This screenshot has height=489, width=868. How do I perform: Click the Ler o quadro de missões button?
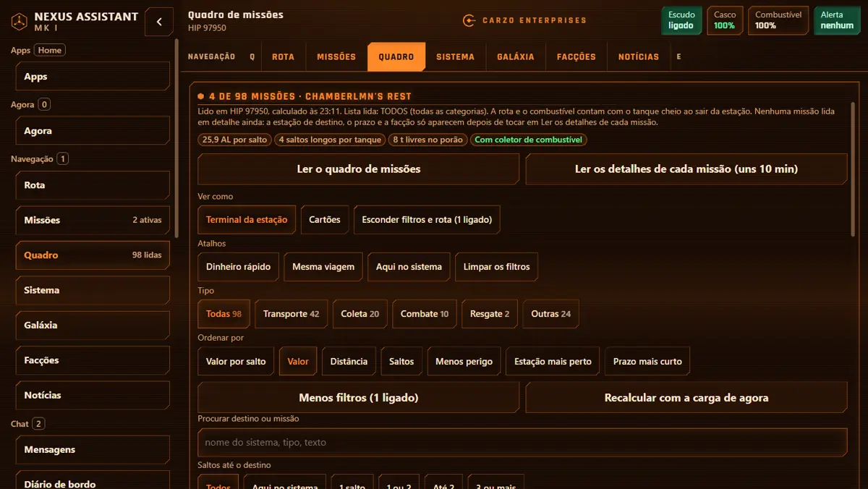tap(359, 169)
